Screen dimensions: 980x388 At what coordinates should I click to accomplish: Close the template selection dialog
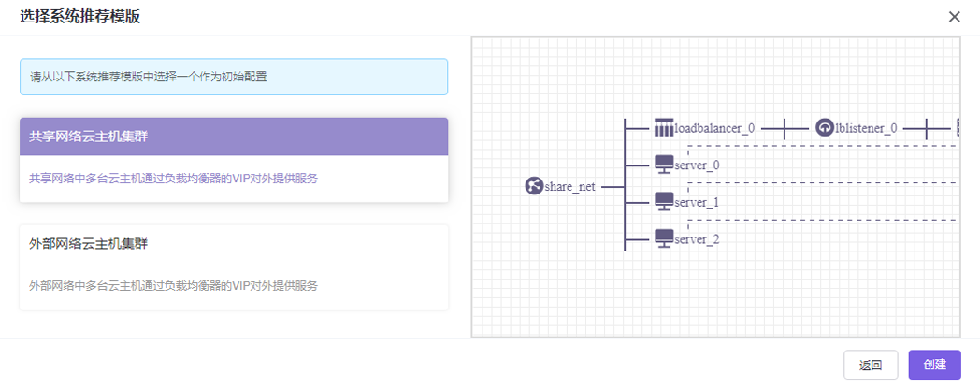[x=954, y=17]
